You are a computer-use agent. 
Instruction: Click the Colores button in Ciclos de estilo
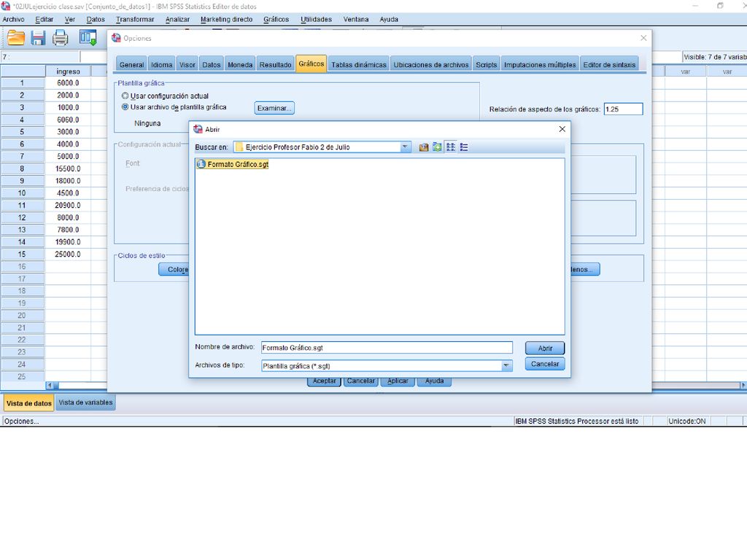[x=174, y=270]
